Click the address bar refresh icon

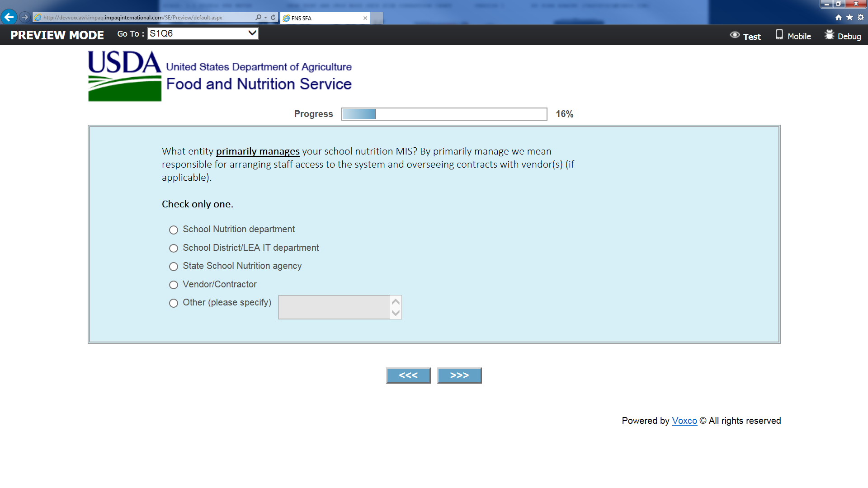tap(273, 18)
